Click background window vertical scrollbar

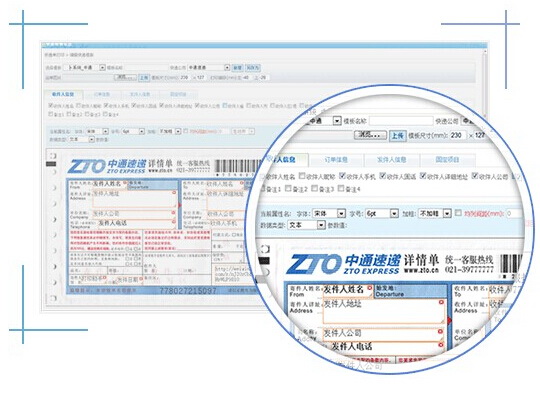point(485,83)
